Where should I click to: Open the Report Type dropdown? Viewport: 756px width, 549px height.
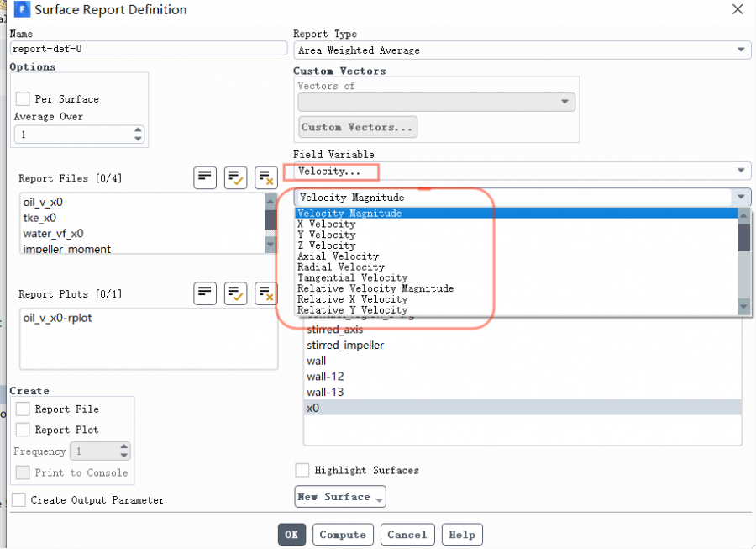pyautogui.click(x=521, y=50)
